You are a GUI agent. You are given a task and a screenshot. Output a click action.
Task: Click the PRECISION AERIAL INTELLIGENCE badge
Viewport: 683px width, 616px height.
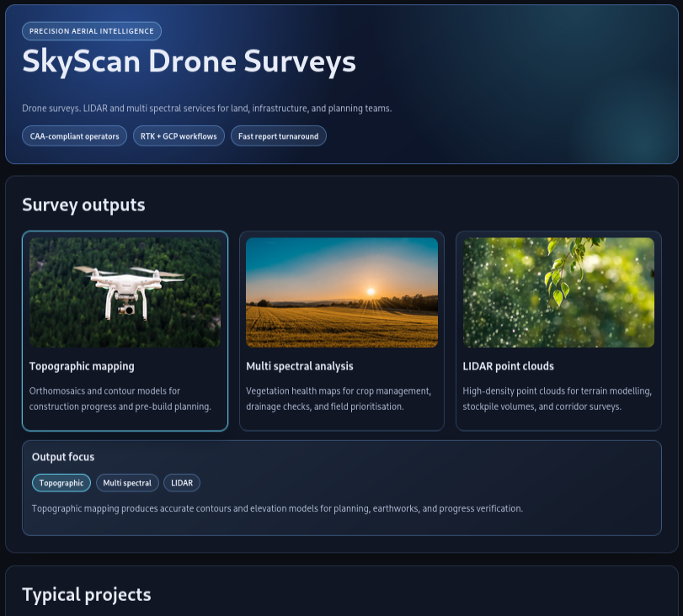89,31
